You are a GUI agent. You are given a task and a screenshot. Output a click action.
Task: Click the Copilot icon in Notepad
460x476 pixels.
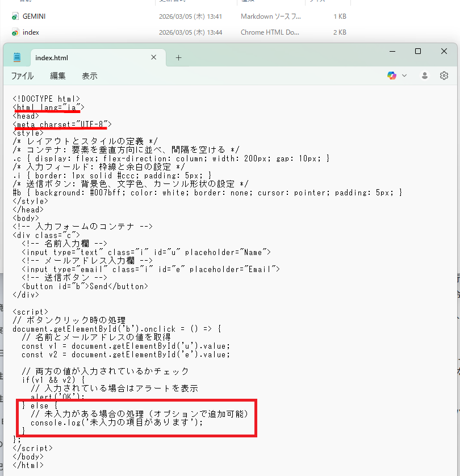click(x=392, y=76)
